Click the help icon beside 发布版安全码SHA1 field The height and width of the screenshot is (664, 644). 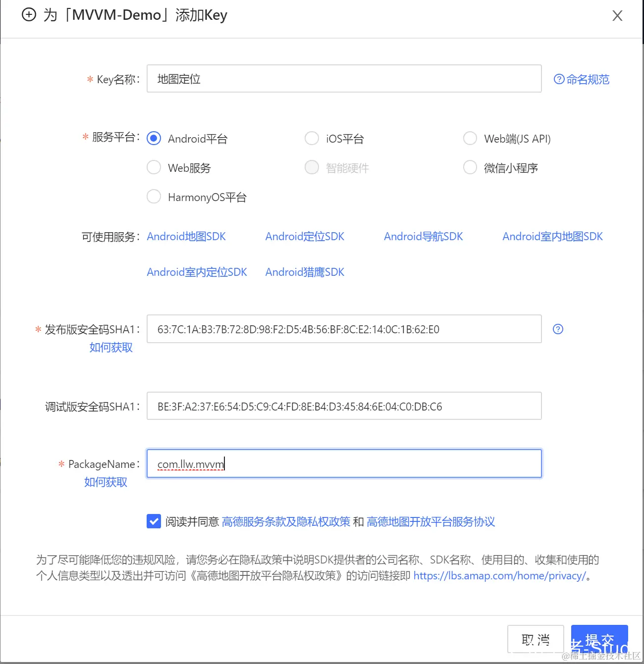pos(558,329)
